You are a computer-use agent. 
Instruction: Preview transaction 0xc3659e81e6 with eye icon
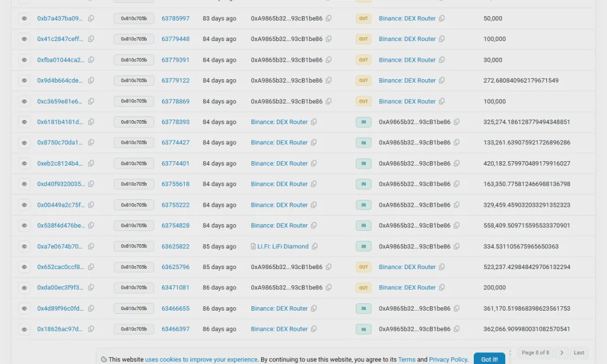[x=24, y=101]
